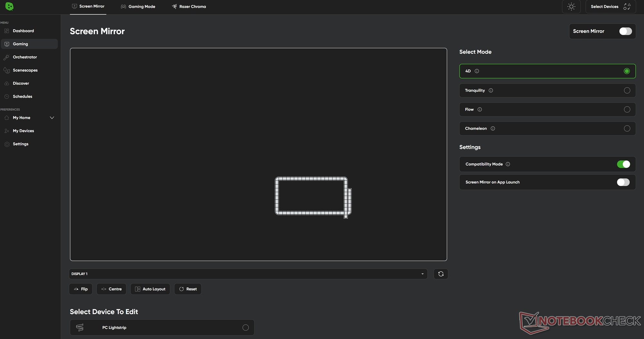644x339 pixels.
Task: Show info for Flow mode
Action: (480, 109)
